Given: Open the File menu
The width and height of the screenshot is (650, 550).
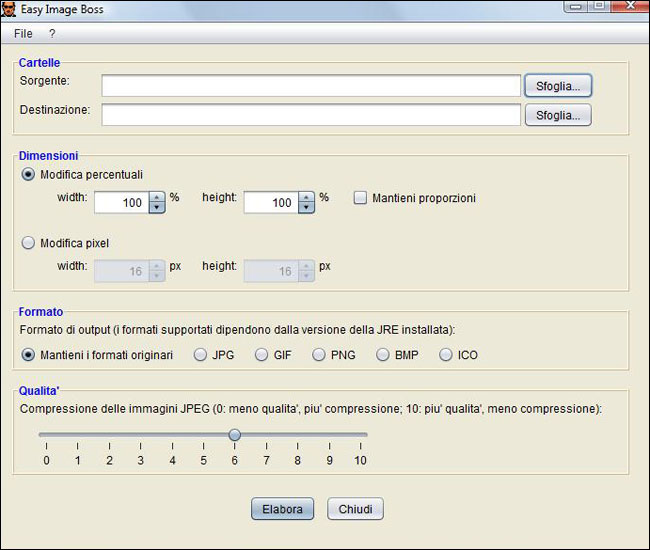Looking at the screenshot, I should coord(23,33).
